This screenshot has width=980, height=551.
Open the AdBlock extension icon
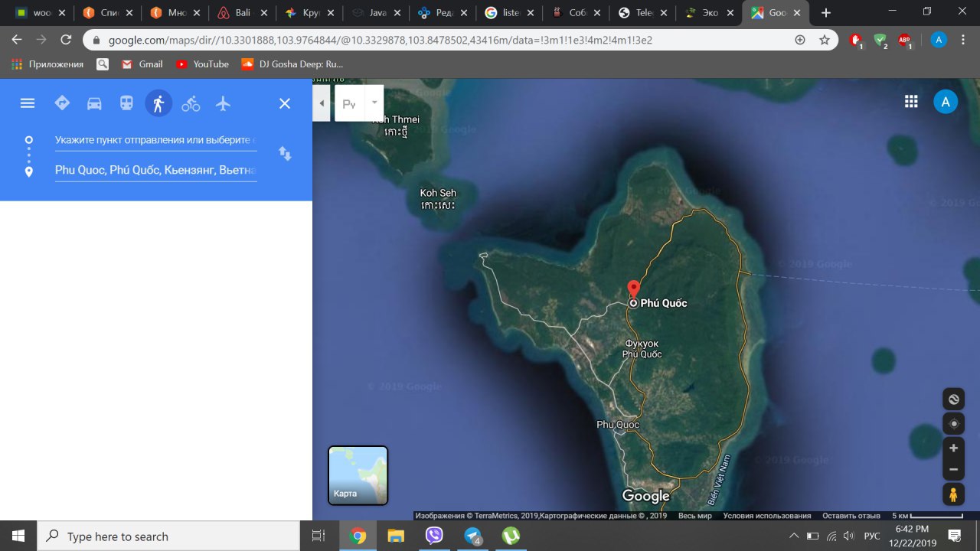click(x=904, y=40)
